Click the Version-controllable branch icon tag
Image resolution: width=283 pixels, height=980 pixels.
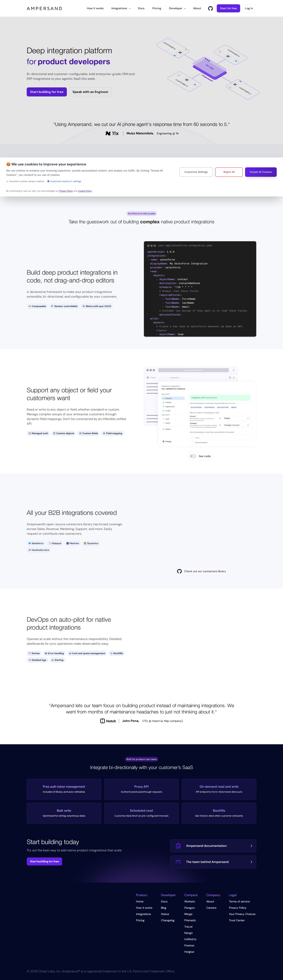click(52, 306)
